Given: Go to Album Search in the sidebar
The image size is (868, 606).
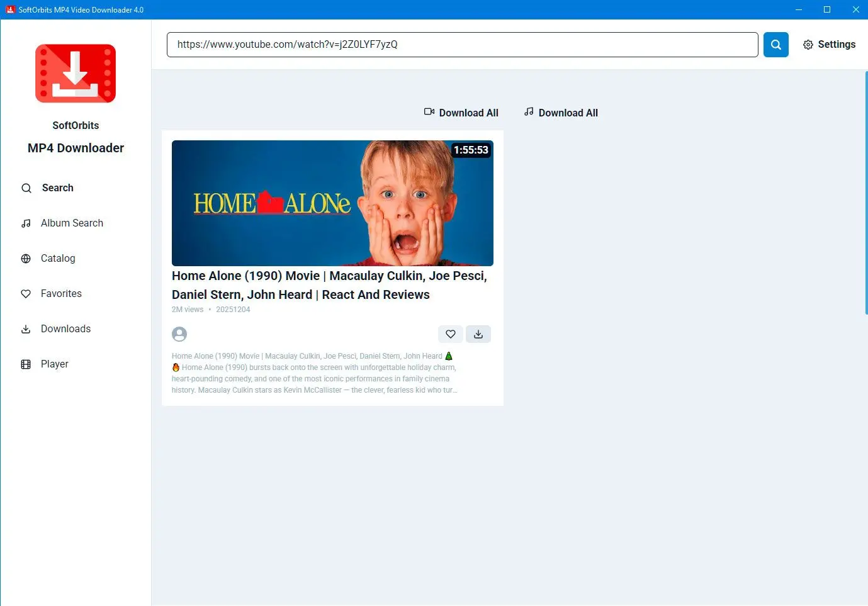Looking at the screenshot, I should point(71,223).
